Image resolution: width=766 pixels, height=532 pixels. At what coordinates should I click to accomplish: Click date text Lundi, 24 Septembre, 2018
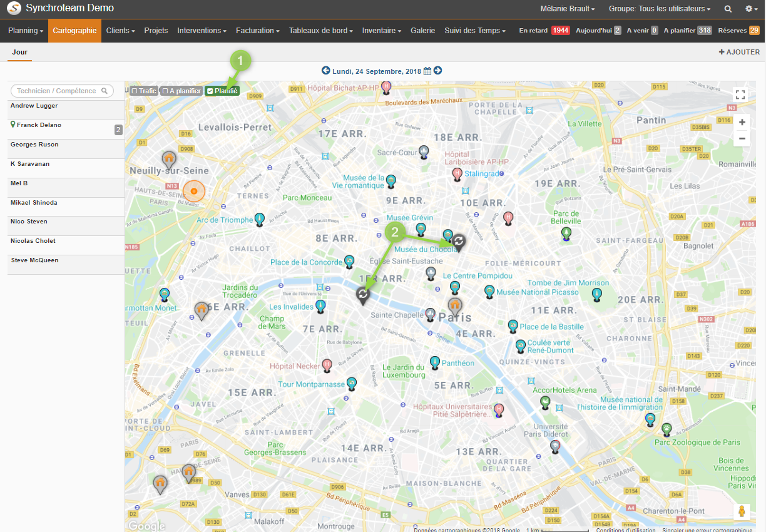point(377,71)
